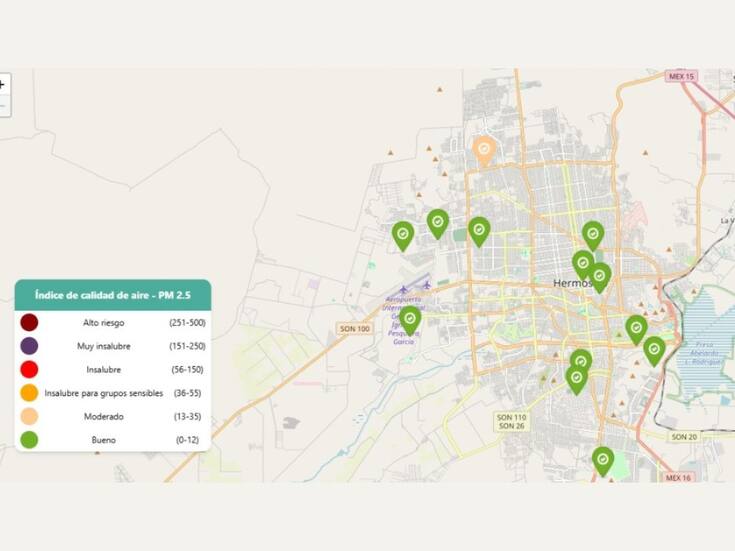Viewport: 735px width, 551px height.
Task: Click the northernmost brown peak triangle on the map
Action: coord(440,89)
